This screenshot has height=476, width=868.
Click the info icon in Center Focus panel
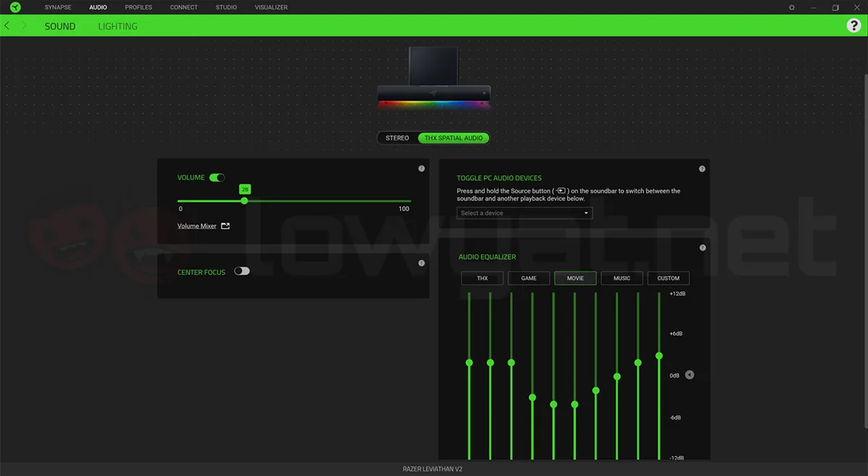(422, 263)
